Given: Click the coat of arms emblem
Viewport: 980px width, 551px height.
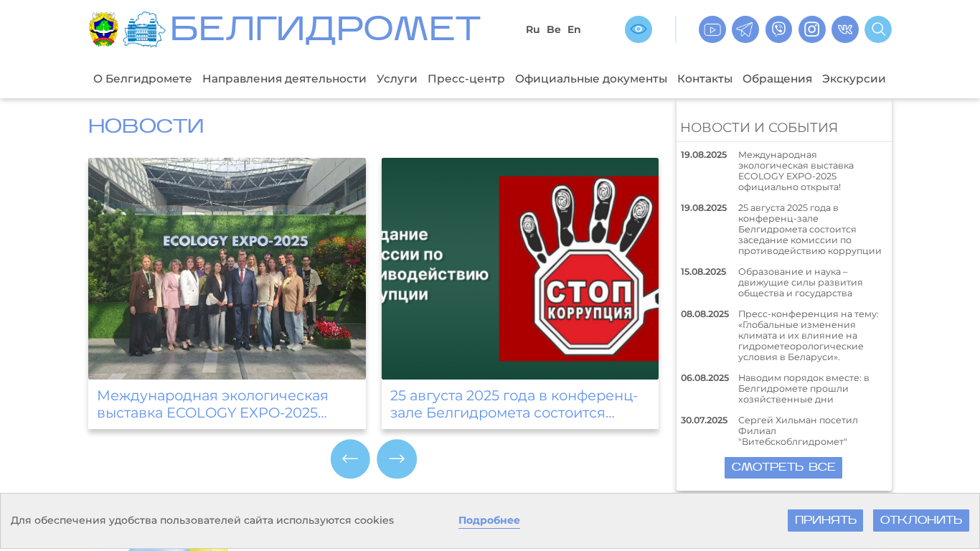Looking at the screenshot, I should coord(103,29).
